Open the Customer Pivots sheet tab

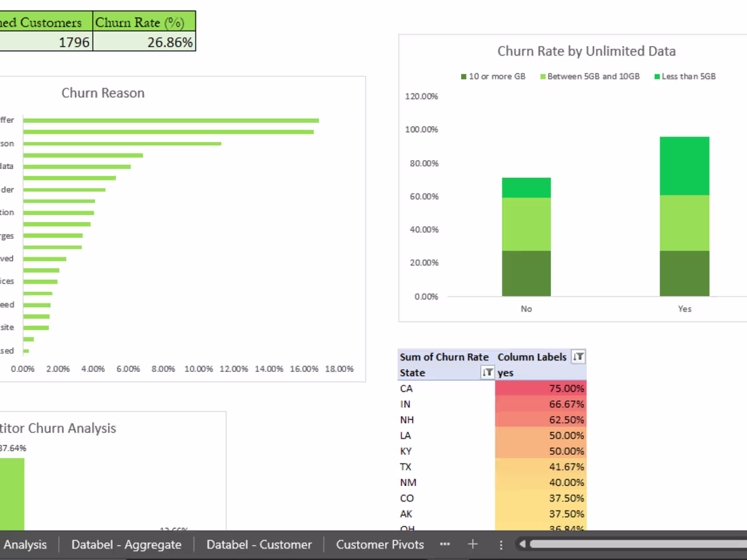click(x=380, y=544)
